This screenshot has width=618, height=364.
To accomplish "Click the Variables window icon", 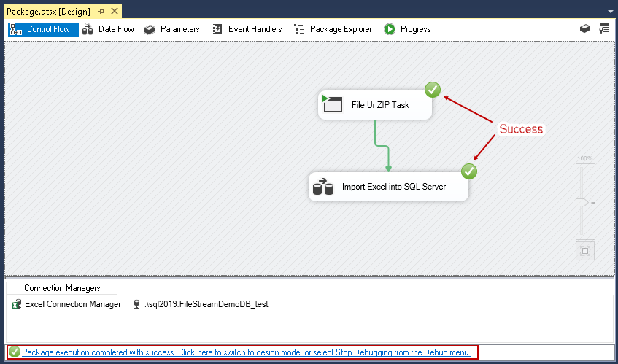I will [604, 28].
